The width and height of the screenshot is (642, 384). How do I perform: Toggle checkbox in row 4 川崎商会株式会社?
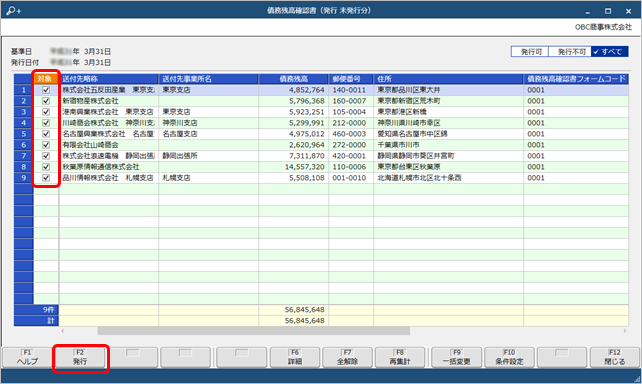pos(46,123)
